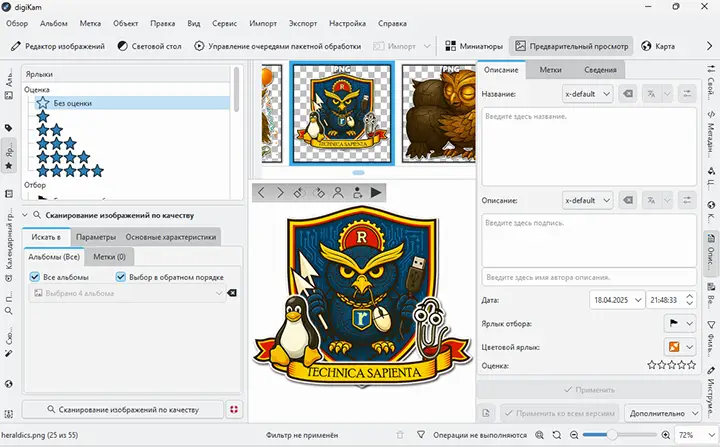Open the Редактор изображений image editor
720x447 pixels.
(58, 46)
